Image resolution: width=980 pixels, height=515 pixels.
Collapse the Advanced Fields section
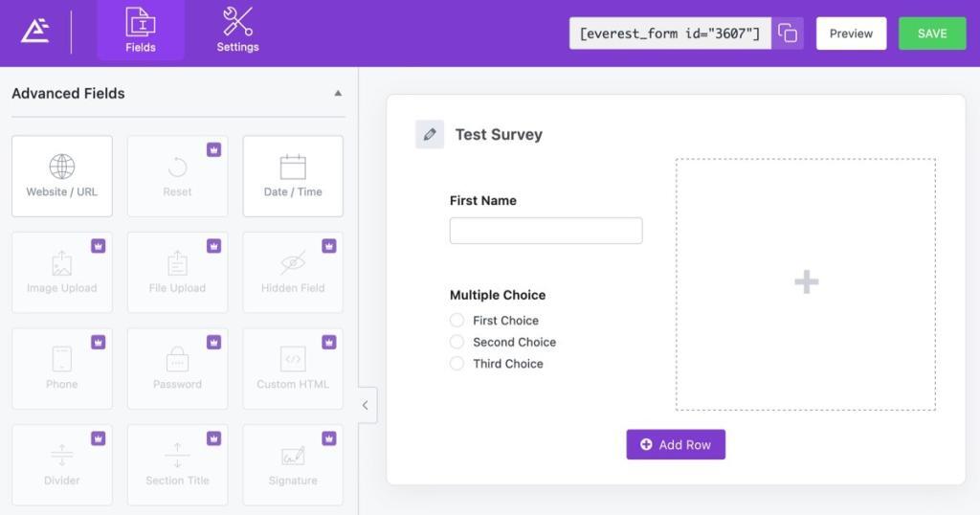[338, 94]
